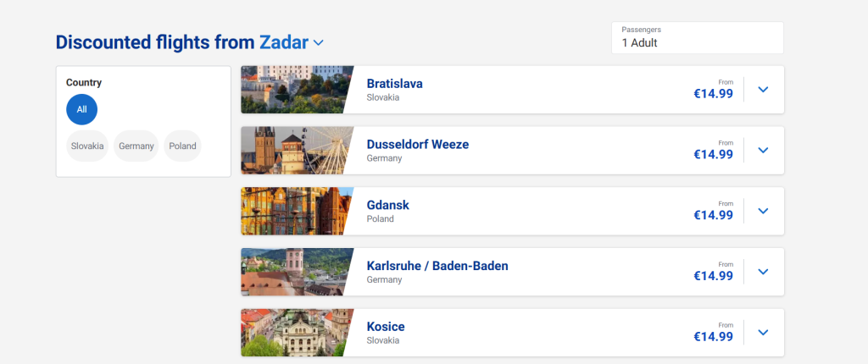Expand the Bratislava flight card chevron
The height and width of the screenshot is (364, 868).
pyautogui.click(x=763, y=90)
